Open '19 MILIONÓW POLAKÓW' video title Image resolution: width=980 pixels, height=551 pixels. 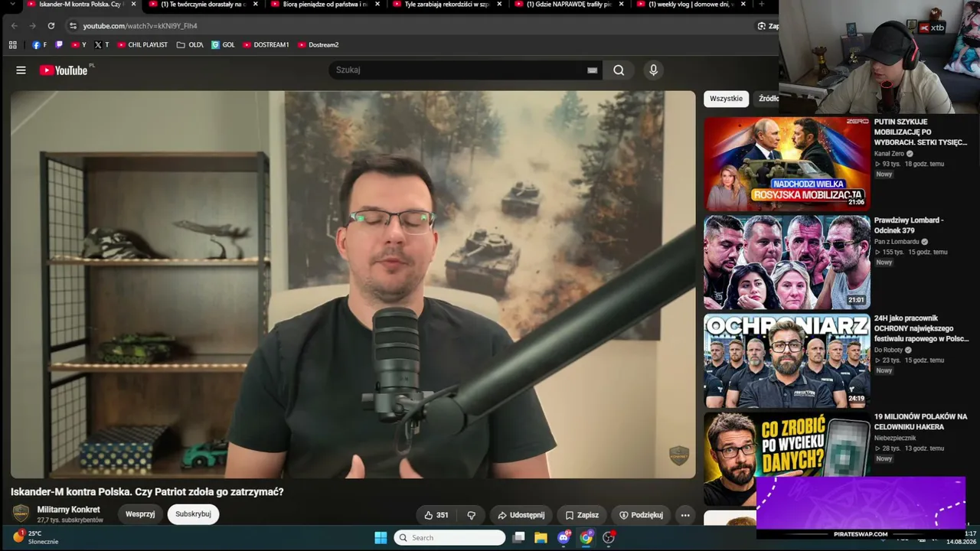921,422
